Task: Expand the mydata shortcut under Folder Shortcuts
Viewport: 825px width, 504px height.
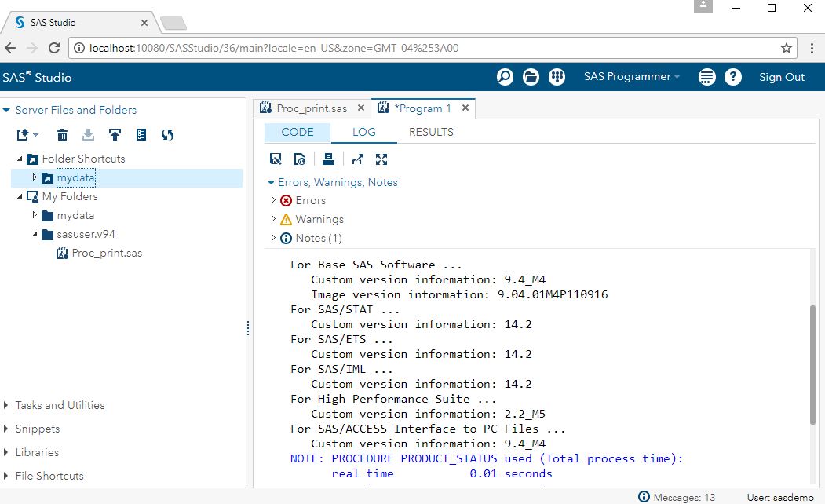Action: pyautogui.click(x=35, y=177)
